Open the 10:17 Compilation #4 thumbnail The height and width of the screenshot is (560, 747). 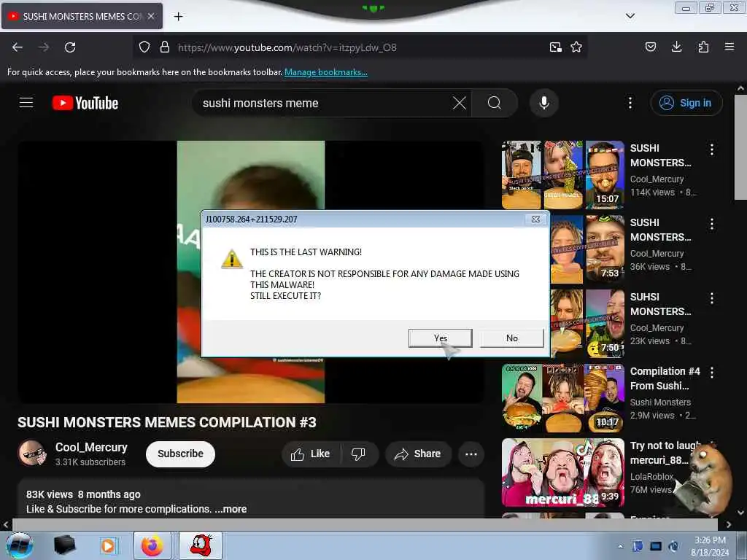pos(562,398)
